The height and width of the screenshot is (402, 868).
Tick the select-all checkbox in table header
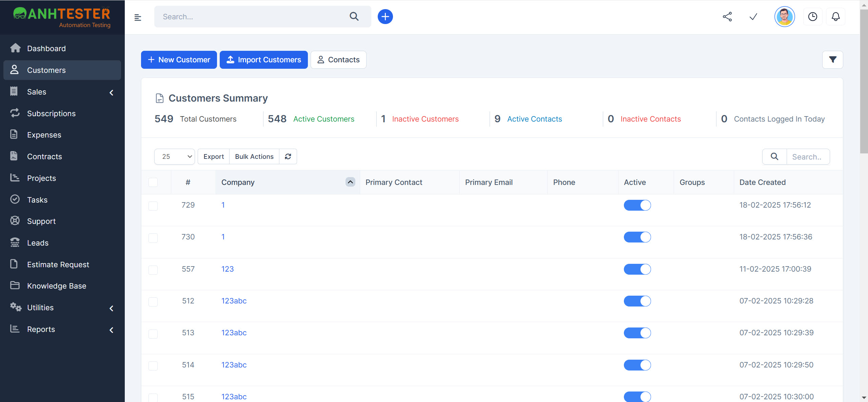point(153,182)
